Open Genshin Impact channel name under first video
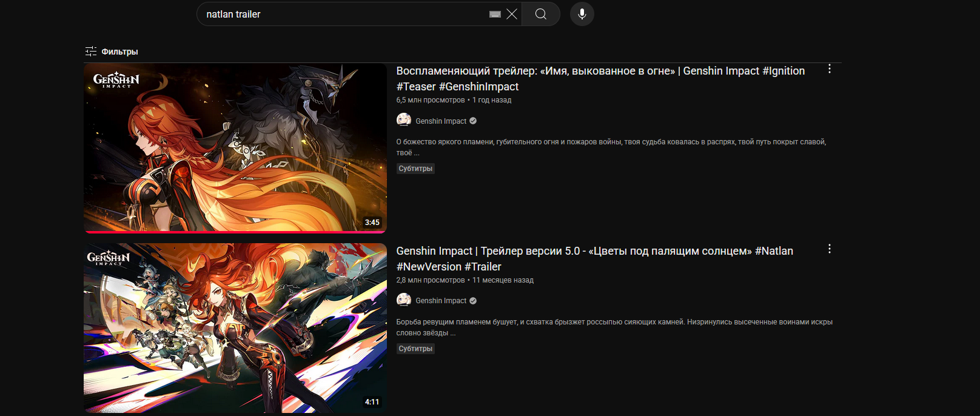 click(441, 121)
